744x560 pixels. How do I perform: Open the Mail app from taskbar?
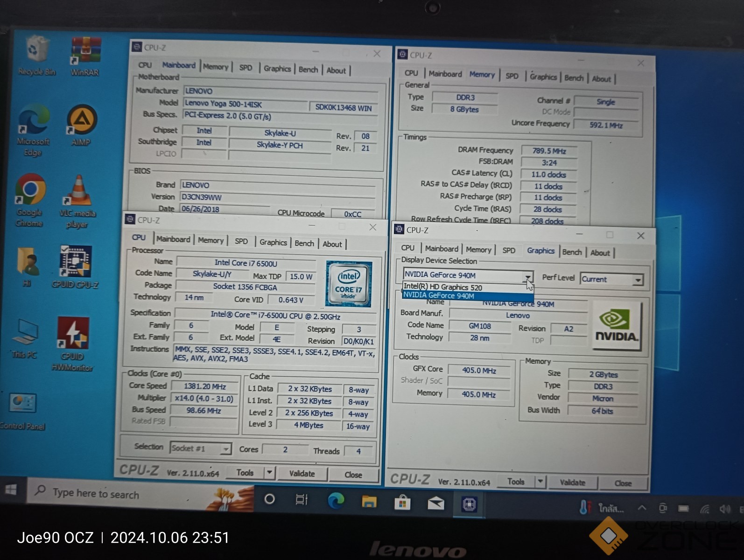(436, 503)
